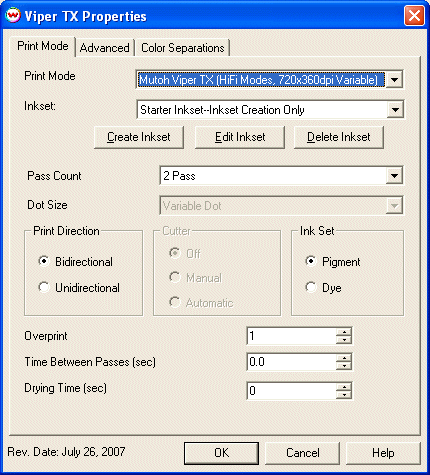Decrease Time Between Passes with down arrow

coord(344,366)
